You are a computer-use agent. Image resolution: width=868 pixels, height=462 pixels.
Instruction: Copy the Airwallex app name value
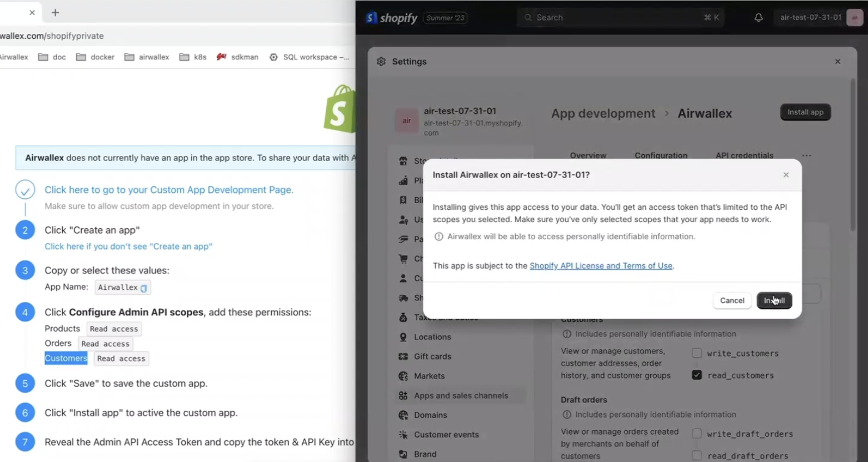point(144,288)
